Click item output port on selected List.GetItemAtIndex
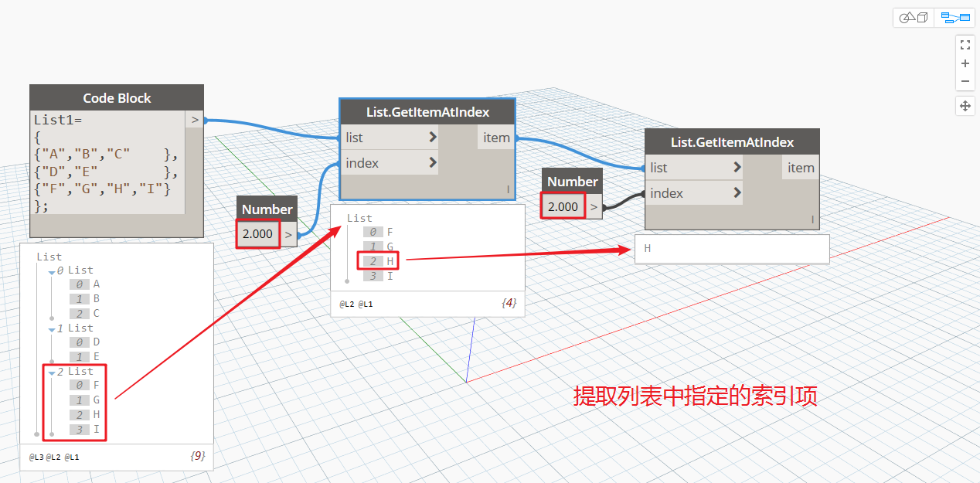This screenshot has height=483, width=980. pyautogui.click(x=496, y=138)
